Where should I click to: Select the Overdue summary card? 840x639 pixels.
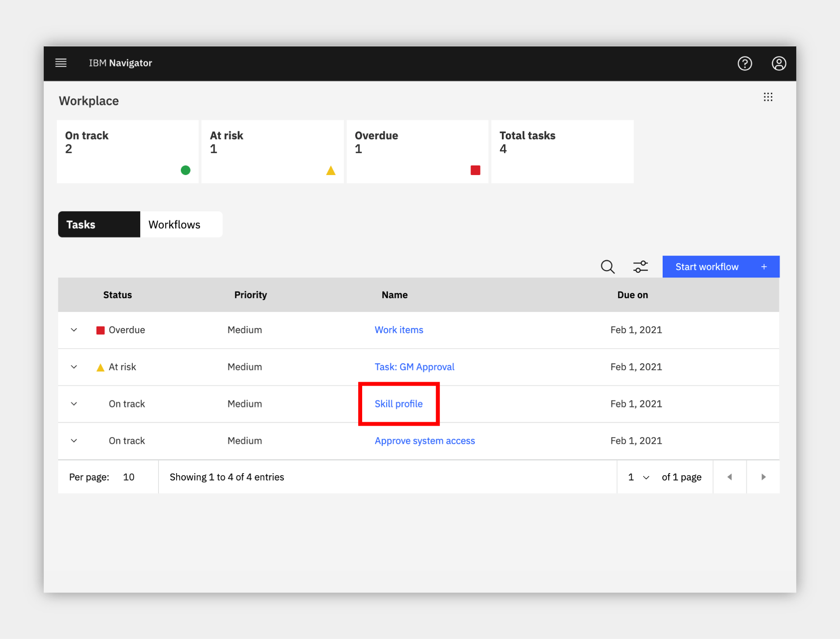tap(417, 151)
